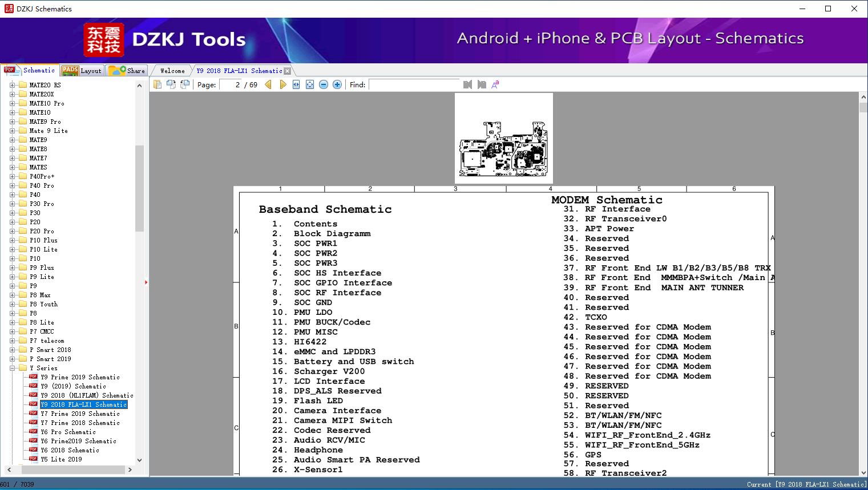This screenshot has width=868, height=490.
Task: Select the P10 Lite folder
Action: [x=43, y=249]
